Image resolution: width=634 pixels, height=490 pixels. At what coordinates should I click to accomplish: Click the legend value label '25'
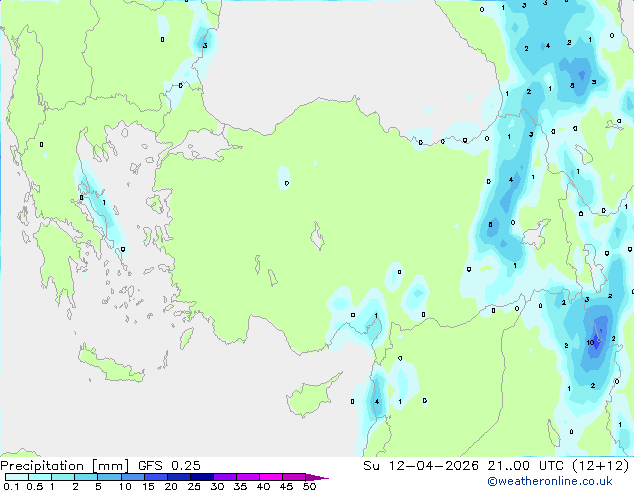194,486
